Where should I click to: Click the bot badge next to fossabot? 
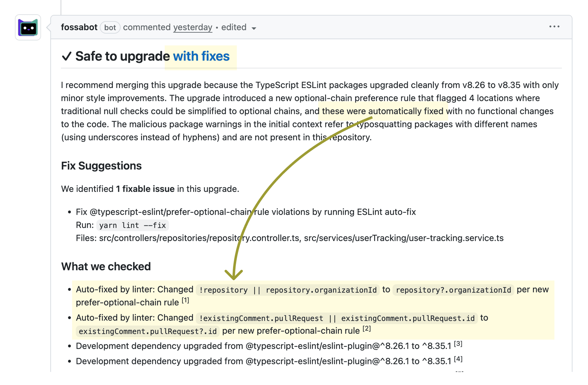click(x=110, y=27)
